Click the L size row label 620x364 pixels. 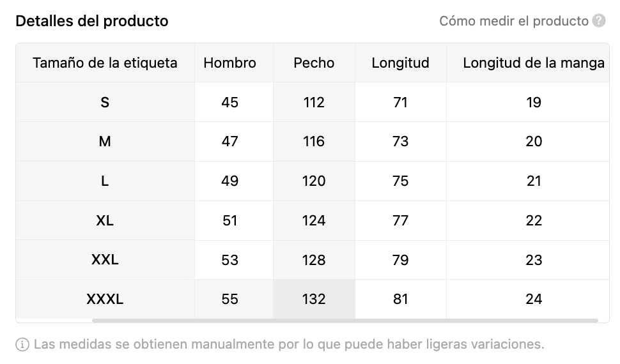(105, 181)
